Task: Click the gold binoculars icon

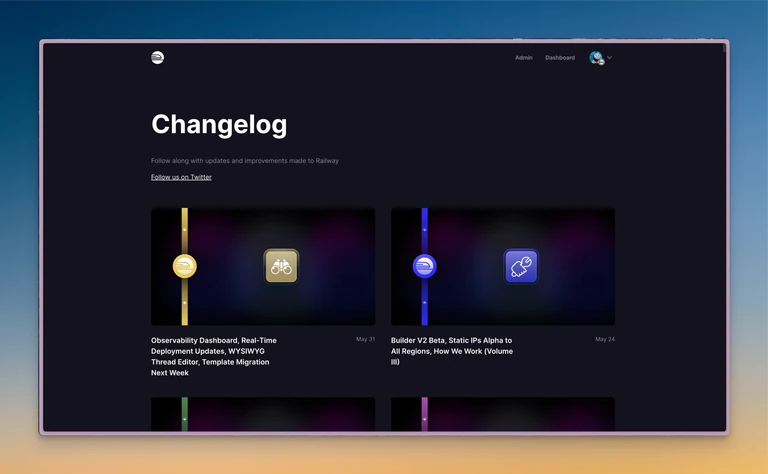Action: coord(281,266)
